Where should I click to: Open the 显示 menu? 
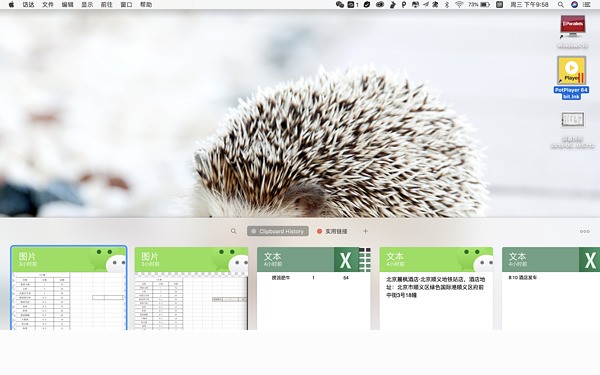click(x=87, y=5)
